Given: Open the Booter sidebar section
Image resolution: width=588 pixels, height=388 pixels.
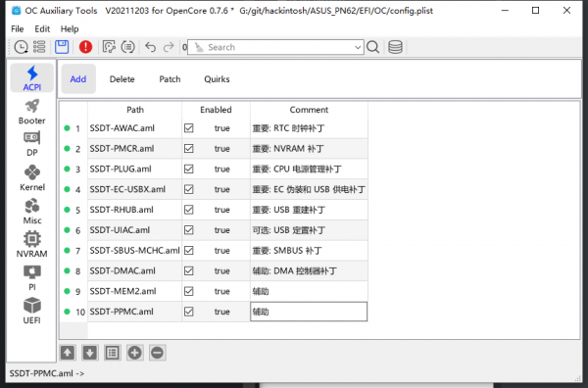Looking at the screenshot, I should click(32, 112).
